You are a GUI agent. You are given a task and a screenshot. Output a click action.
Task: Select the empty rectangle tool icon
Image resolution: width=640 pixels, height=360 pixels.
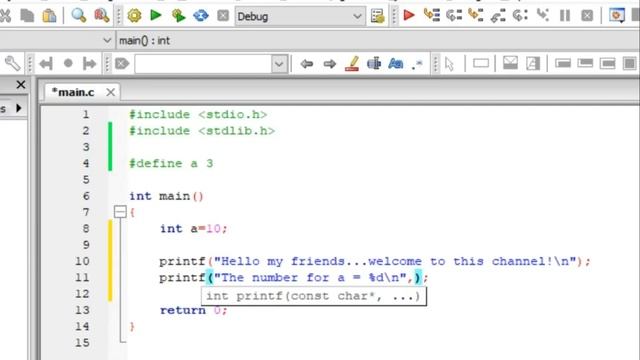click(480, 64)
